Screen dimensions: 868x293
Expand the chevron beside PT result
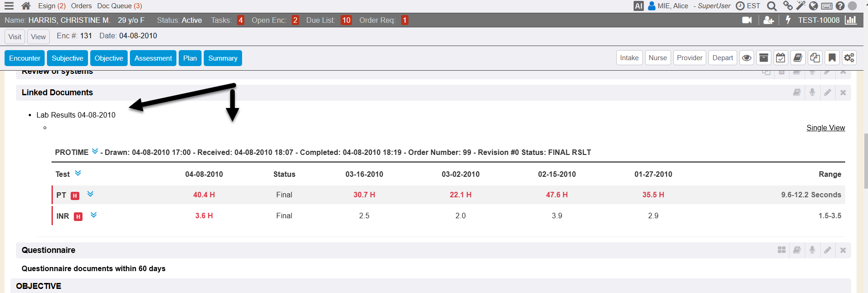click(90, 194)
